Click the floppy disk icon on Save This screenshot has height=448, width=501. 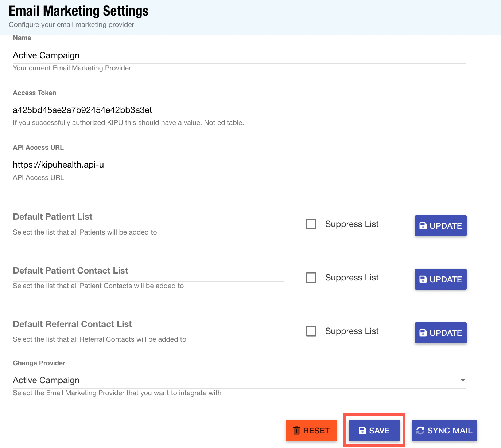(362, 431)
